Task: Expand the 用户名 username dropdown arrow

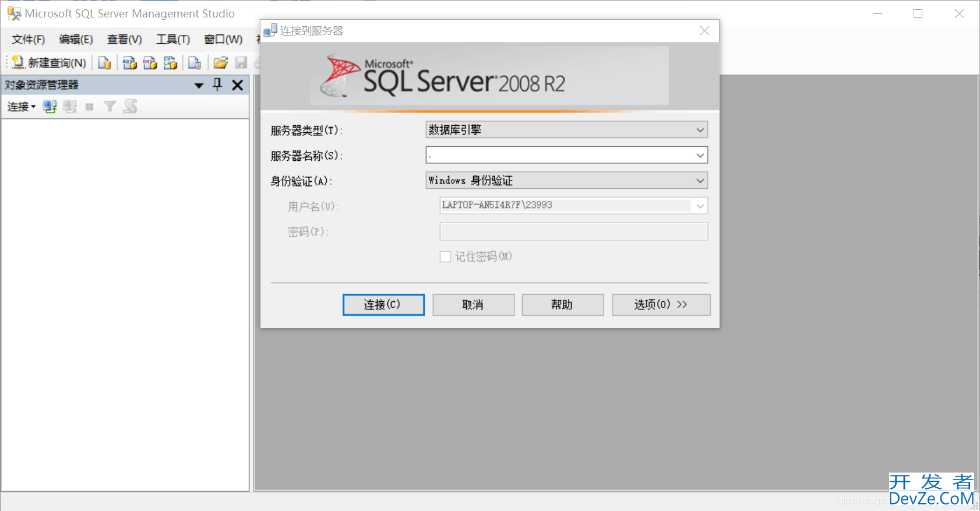Action: click(700, 206)
